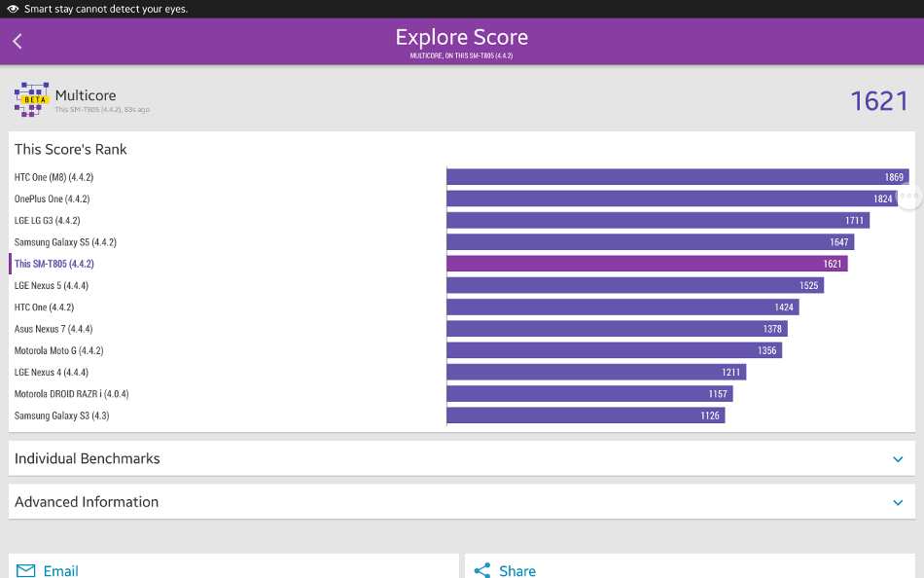Select the LGE Nexus 4 (4.4.4) row
The width and height of the screenshot is (924, 578).
(461, 372)
